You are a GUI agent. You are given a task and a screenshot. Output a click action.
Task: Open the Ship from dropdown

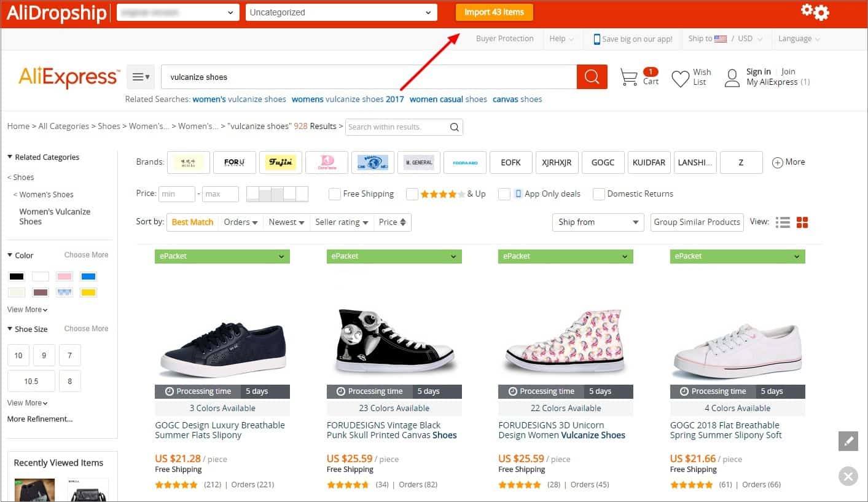tap(598, 222)
